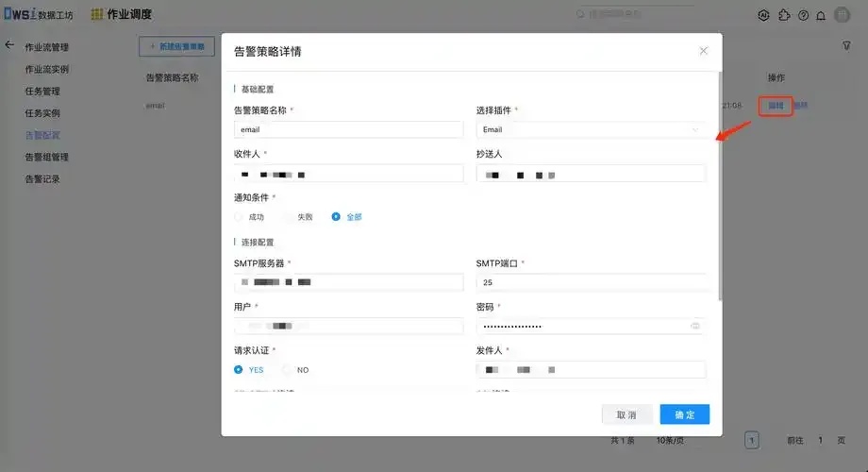Select 成功 notification condition
The image size is (868, 472).
[x=238, y=216]
